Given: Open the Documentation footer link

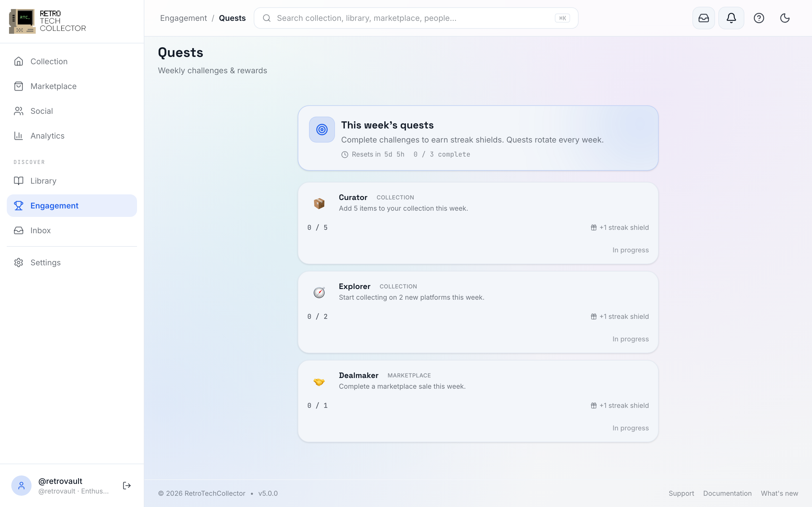Looking at the screenshot, I should coord(727,493).
